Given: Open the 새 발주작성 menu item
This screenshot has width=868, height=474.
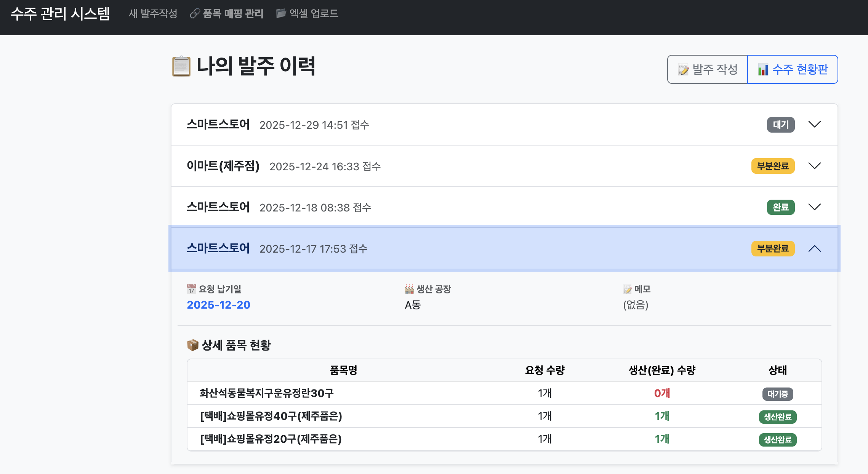Looking at the screenshot, I should (x=153, y=14).
